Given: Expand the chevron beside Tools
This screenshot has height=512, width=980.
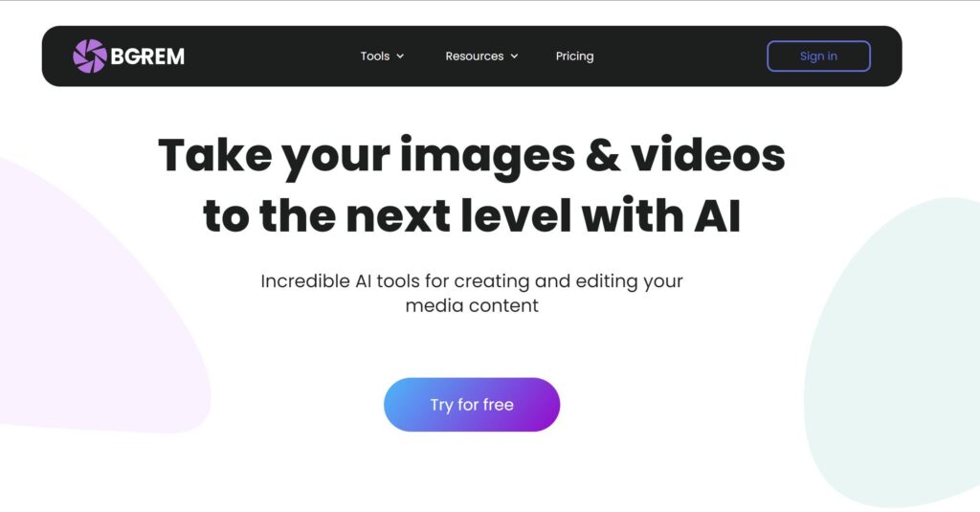Looking at the screenshot, I should pyautogui.click(x=400, y=56).
